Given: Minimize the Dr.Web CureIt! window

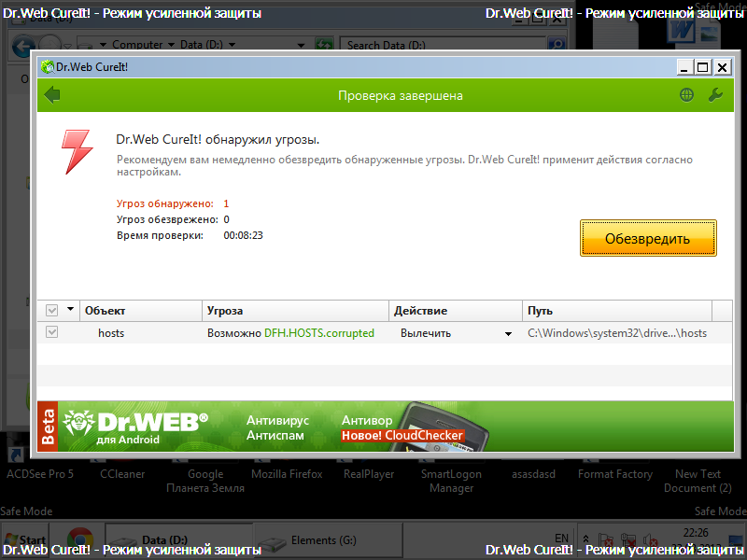Looking at the screenshot, I should click(x=684, y=67).
